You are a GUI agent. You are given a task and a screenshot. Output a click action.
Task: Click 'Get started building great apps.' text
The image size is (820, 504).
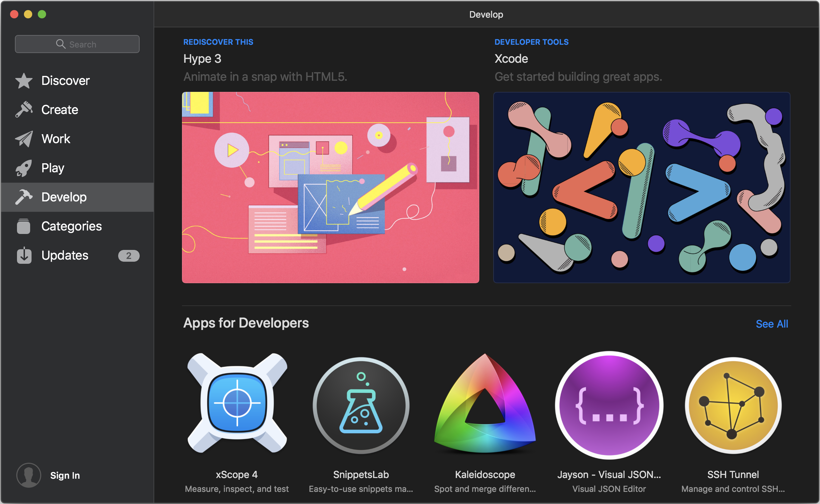click(578, 77)
